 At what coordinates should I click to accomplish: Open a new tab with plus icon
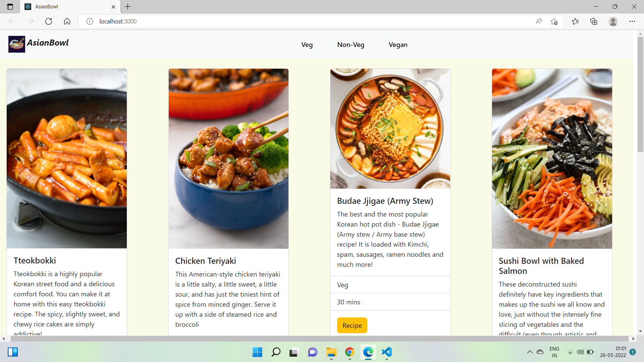point(128,7)
